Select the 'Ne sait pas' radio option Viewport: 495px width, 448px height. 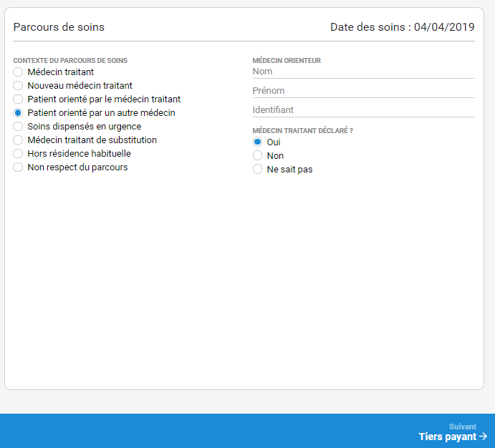258,170
